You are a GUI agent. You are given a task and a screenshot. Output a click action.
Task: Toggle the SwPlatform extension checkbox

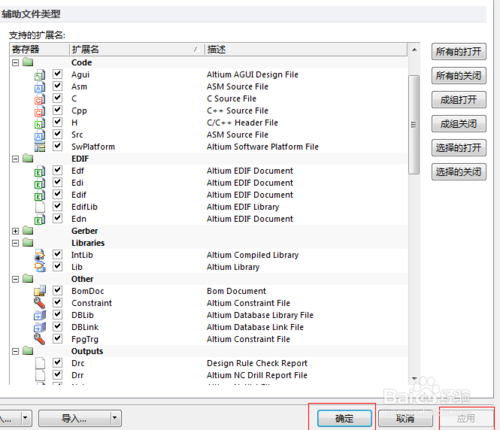tap(58, 146)
